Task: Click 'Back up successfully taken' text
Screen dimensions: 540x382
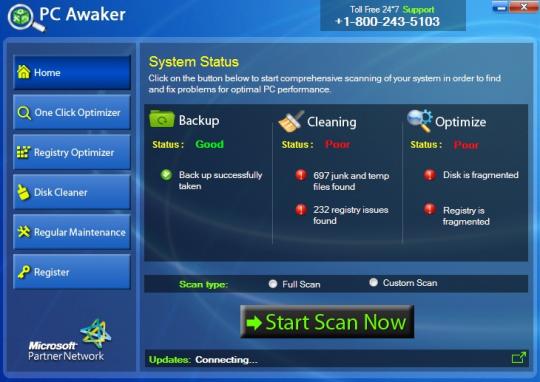Action: [220, 180]
